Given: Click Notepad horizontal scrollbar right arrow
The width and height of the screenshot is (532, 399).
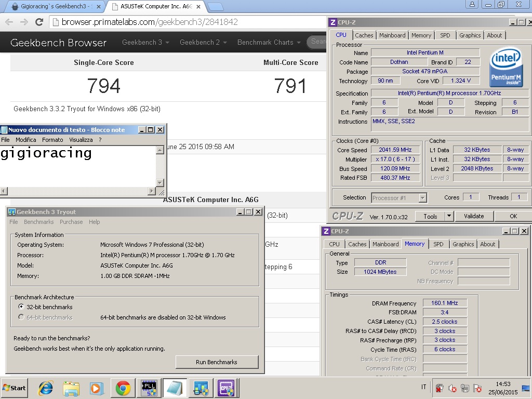Looking at the screenshot, I should click(x=152, y=191).
